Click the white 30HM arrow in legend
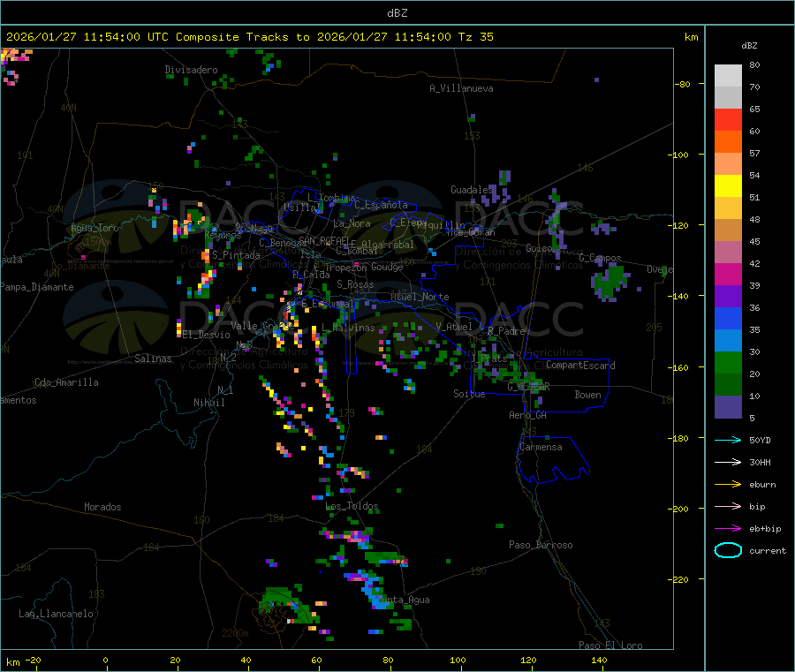Viewport: 795px width, 672px height. coord(728,462)
